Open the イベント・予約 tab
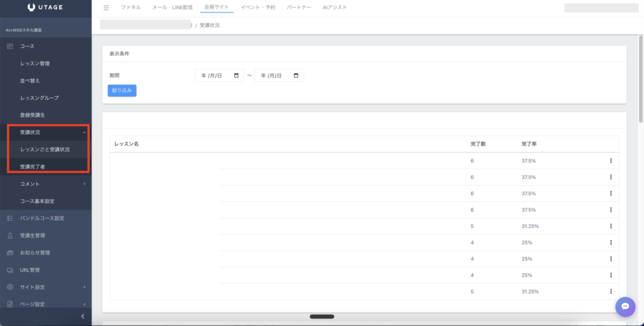Screen dimensions: 644x326 pyautogui.click(x=258, y=8)
